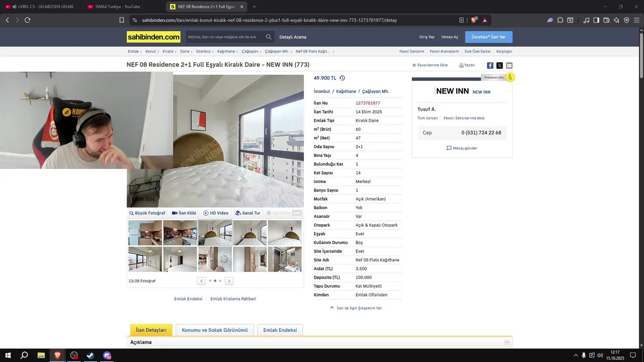Open Windows Start menu
644x362 pixels.
click(x=8, y=355)
